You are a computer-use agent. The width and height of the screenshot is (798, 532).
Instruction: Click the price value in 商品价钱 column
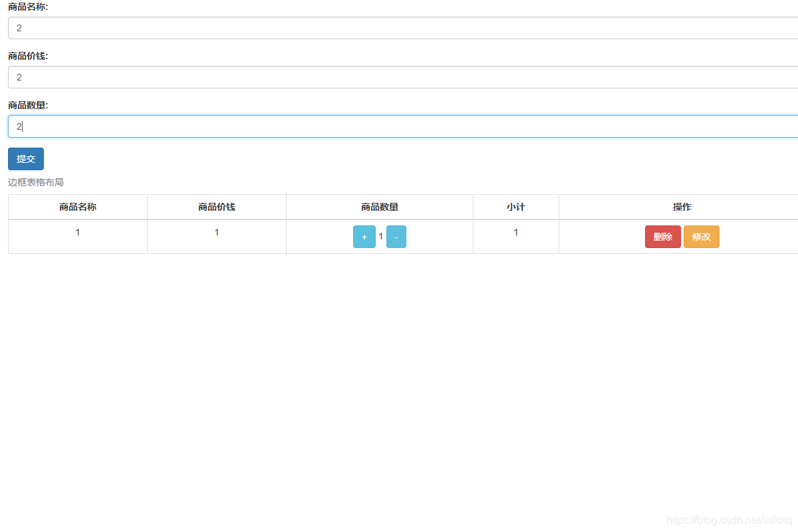point(217,232)
